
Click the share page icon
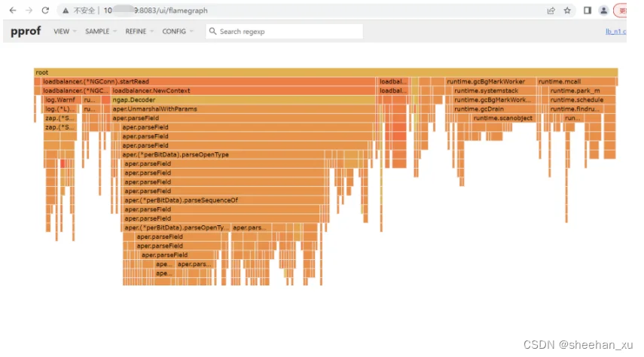(551, 11)
